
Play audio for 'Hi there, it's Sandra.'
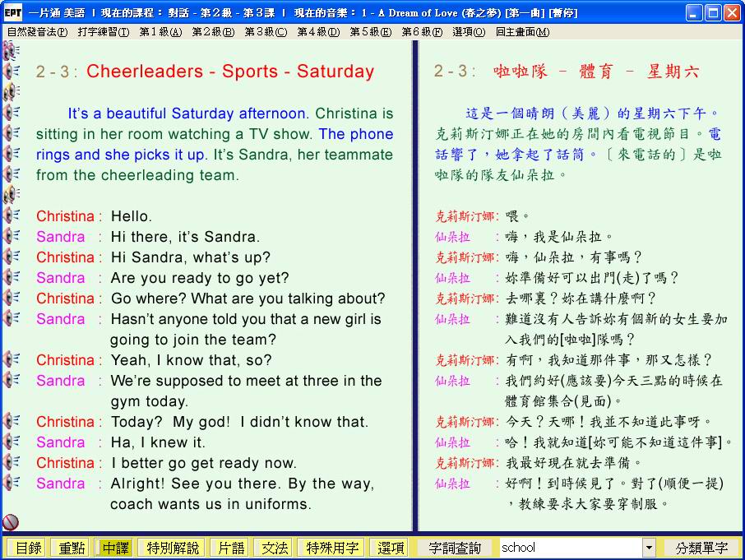pos(12,236)
